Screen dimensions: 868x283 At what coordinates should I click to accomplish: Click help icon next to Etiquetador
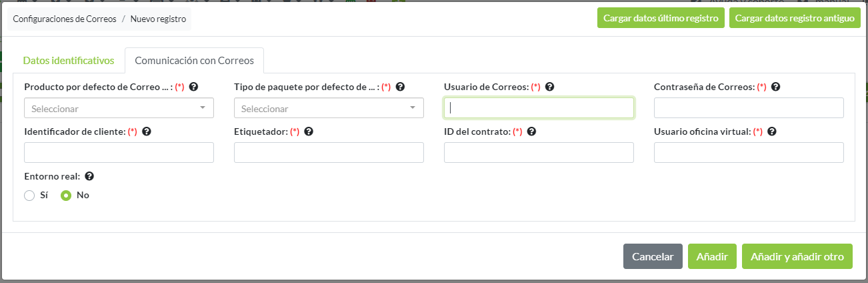tap(309, 131)
